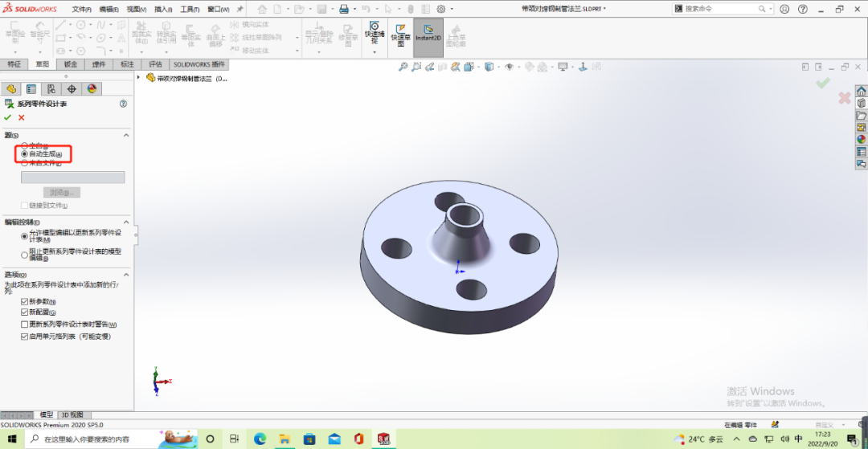
Task: Accept design table with green checkmark
Action: click(x=8, y=117)
